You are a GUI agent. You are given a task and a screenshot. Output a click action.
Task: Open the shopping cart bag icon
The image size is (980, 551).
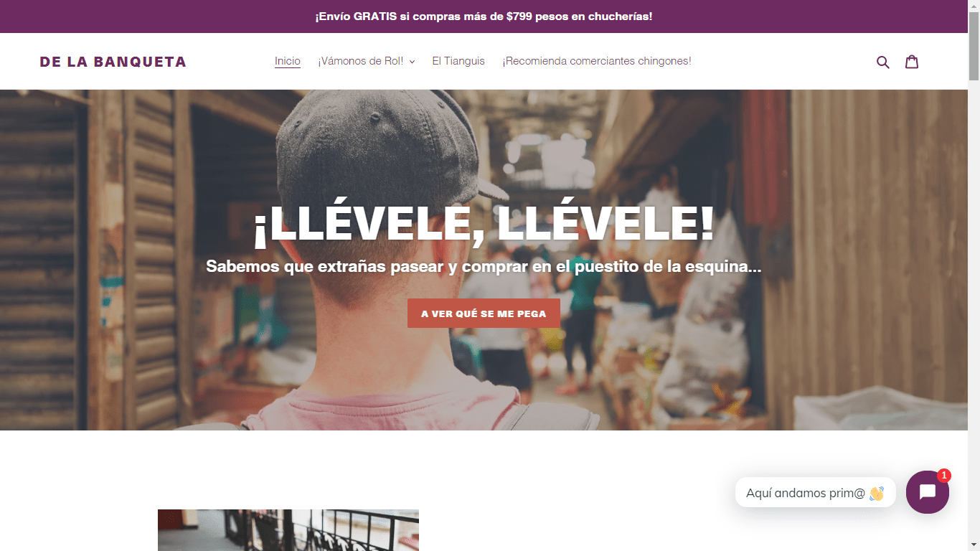point(912,62)
